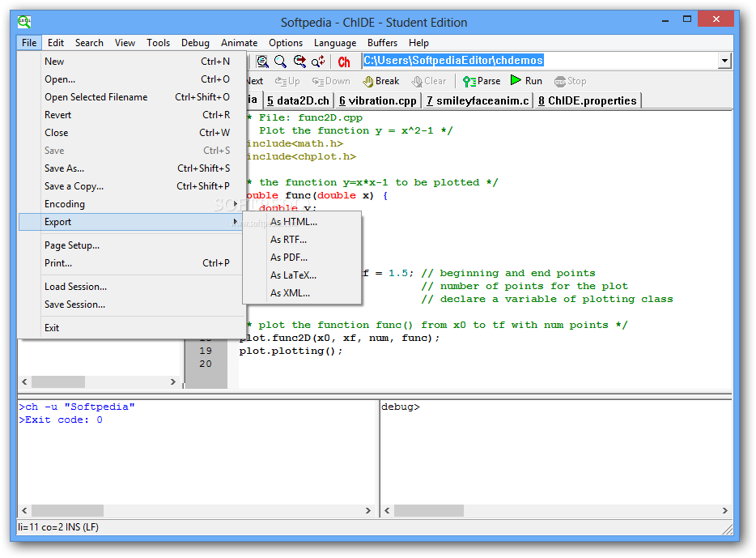Screen dimensions: 756x558
Task: Click the debug> prompt in debug pane
Action: tap(401, 407)
